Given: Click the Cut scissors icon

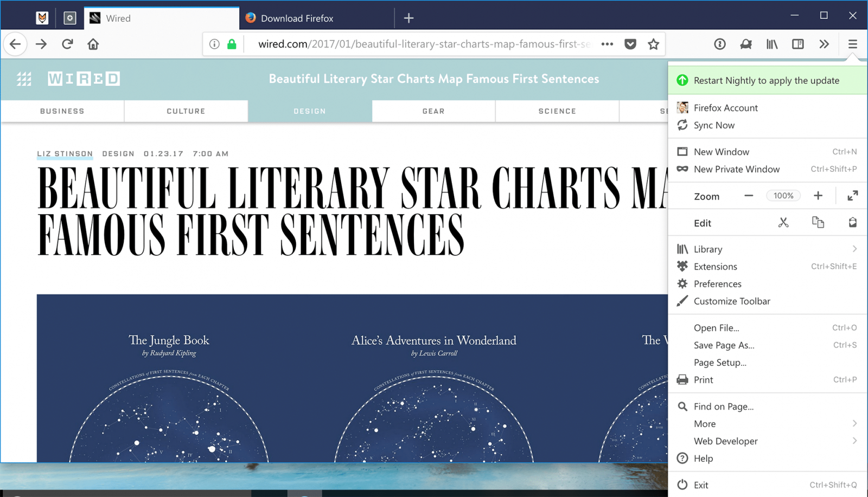Looking at the screenshot, I should (783, 223).
